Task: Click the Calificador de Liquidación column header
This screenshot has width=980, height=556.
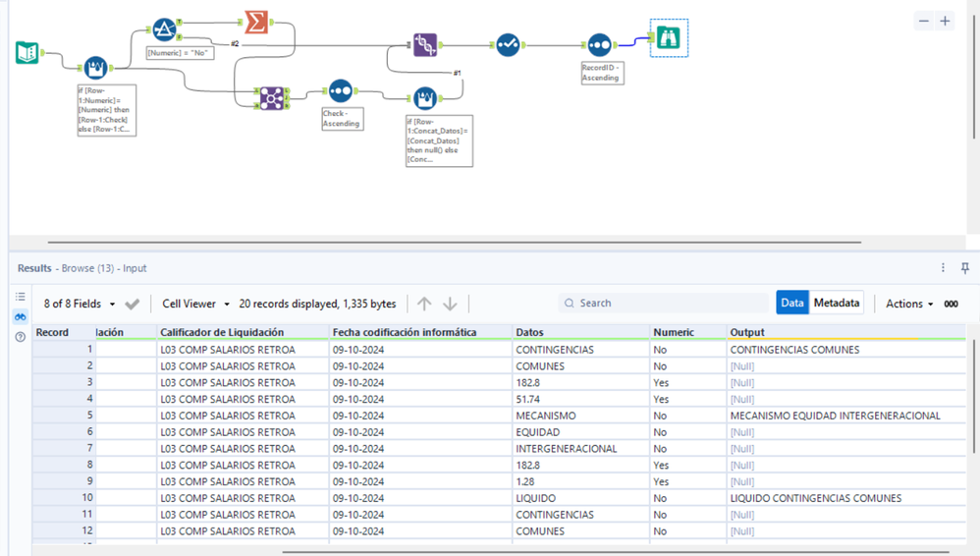Action: click(x=243, y=332)
